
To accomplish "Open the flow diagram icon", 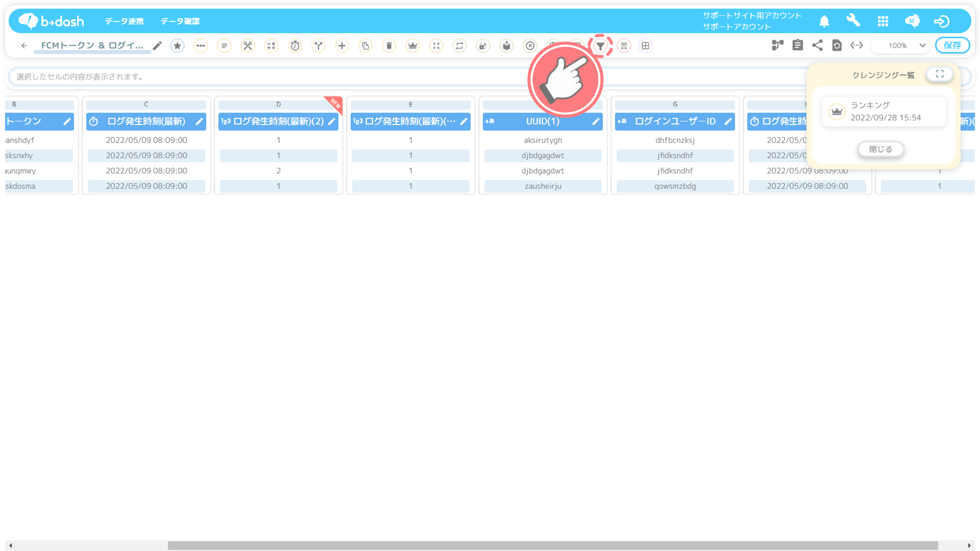I will point(777,45).
